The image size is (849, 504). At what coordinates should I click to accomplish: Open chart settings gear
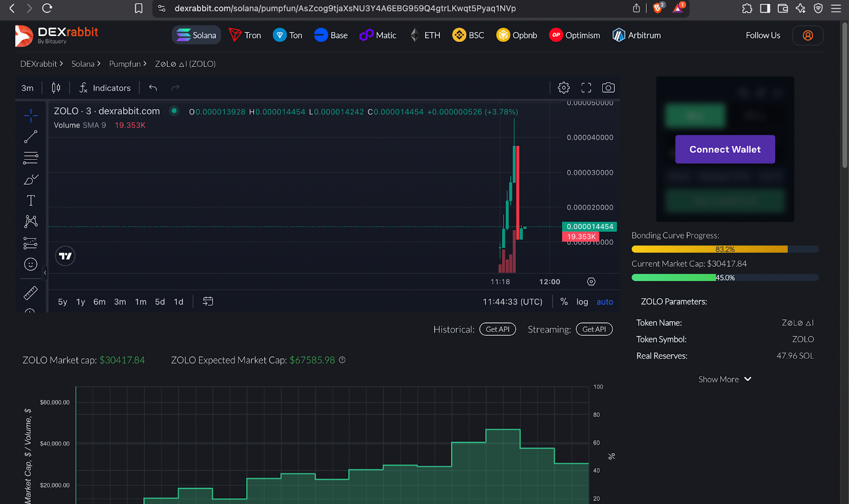(x=564, y=88)
